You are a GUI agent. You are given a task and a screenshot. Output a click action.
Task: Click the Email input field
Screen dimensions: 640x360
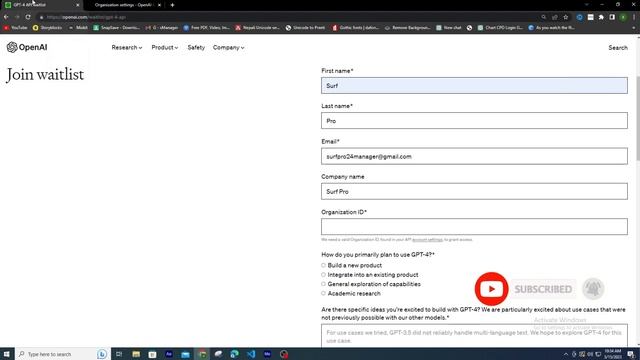click(474, 156)
